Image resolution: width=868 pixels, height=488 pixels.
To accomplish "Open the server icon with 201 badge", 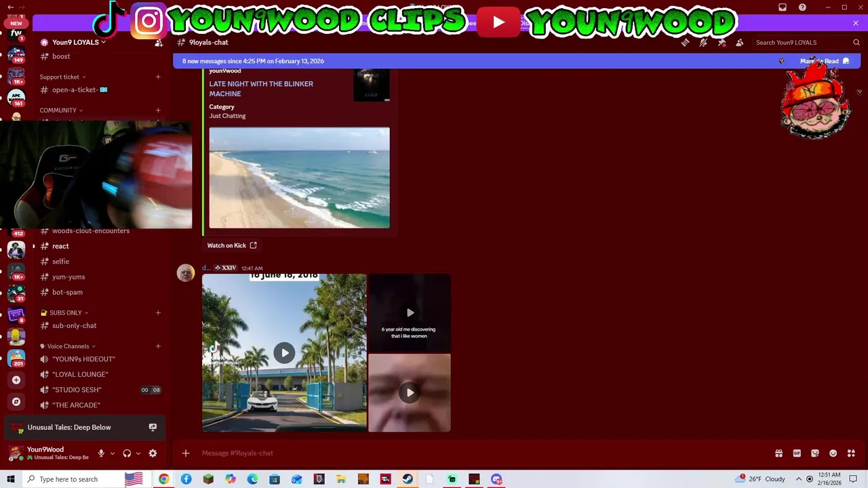I will 16,357.
